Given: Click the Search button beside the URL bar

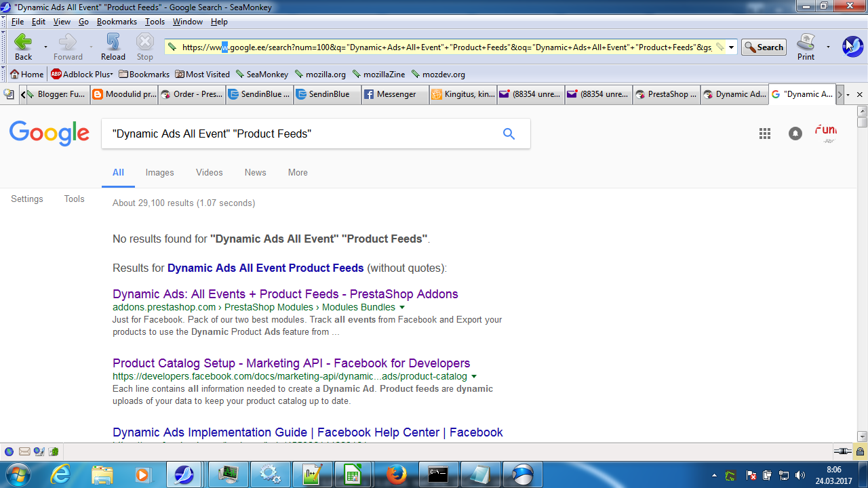Looking at the screenshot, I should click(x=764, y=47).
